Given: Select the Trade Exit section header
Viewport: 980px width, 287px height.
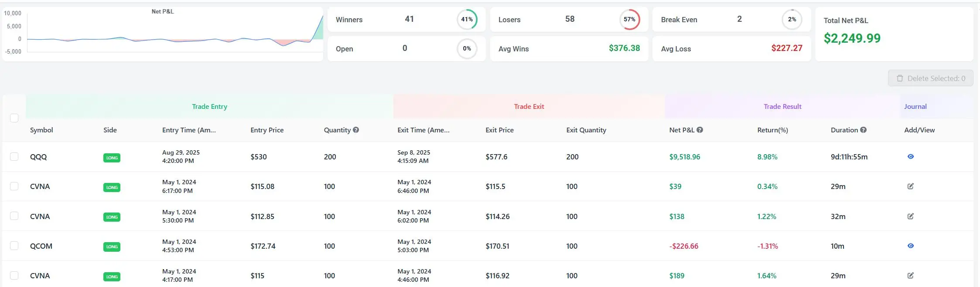Looking at the screenshot, I should 529,106.
